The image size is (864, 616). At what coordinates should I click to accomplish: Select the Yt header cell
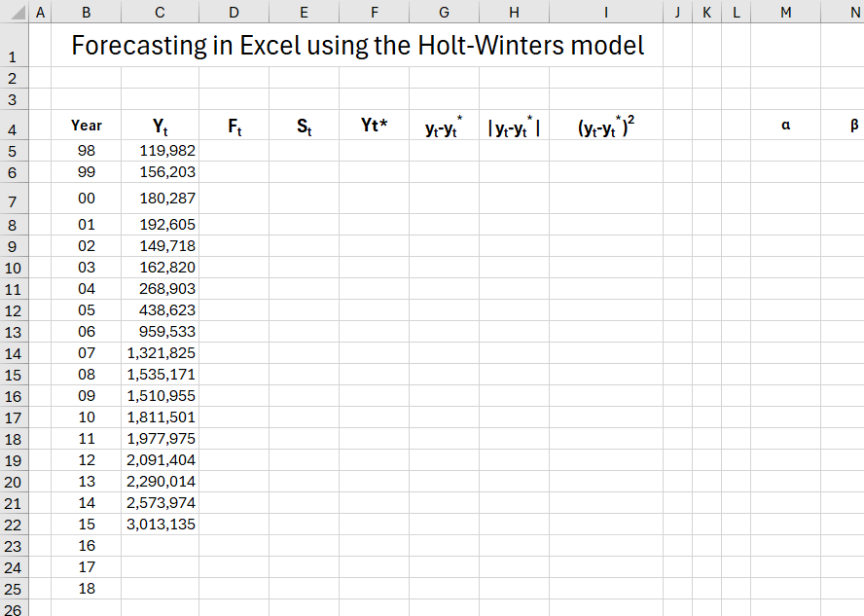point(159,126)
